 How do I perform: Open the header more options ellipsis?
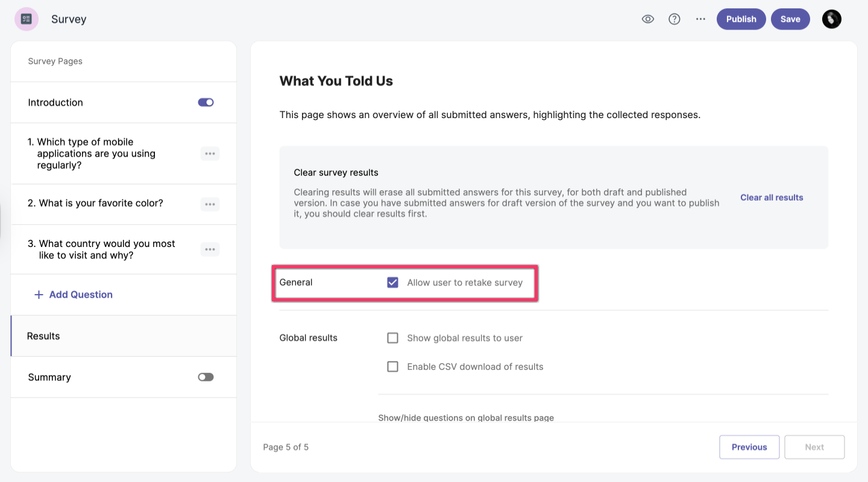click(x=700, y=19)
